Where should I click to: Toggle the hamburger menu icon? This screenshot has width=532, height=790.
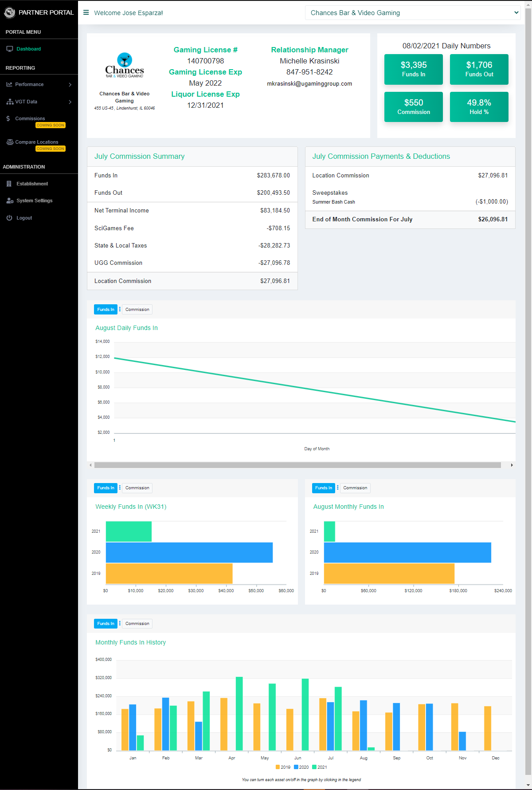point(86,12)
